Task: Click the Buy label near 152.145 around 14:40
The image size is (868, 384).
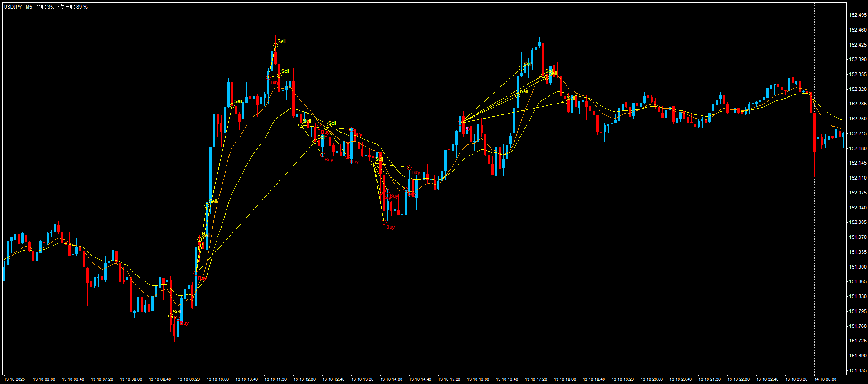Action: click(x=415, y=173)
